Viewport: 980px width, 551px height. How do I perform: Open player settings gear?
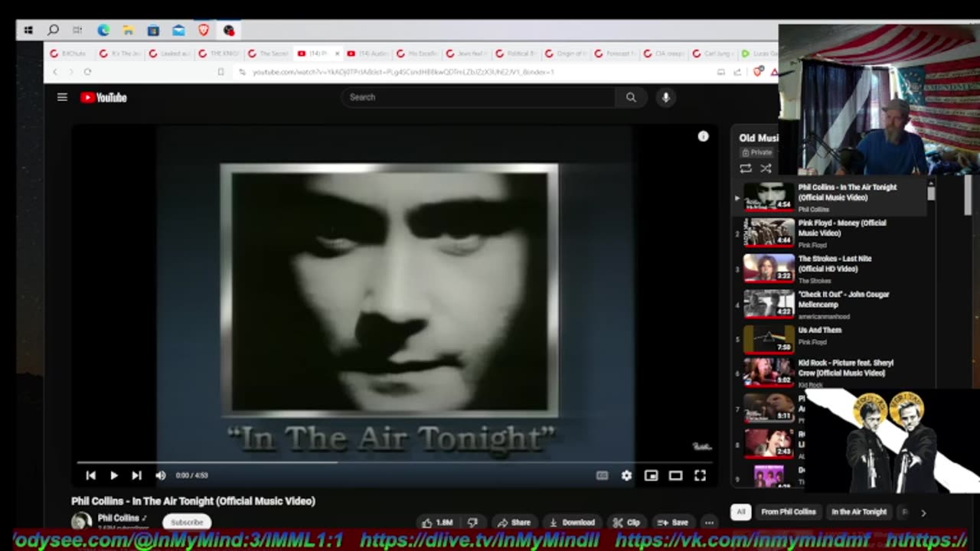(626, 475)
